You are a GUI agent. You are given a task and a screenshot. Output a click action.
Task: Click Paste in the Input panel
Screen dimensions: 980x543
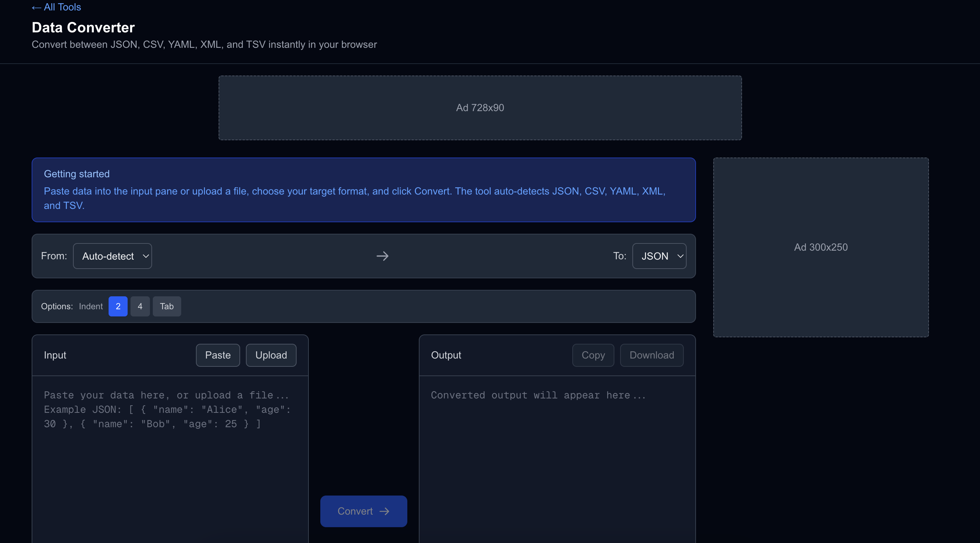coord(217,355)
